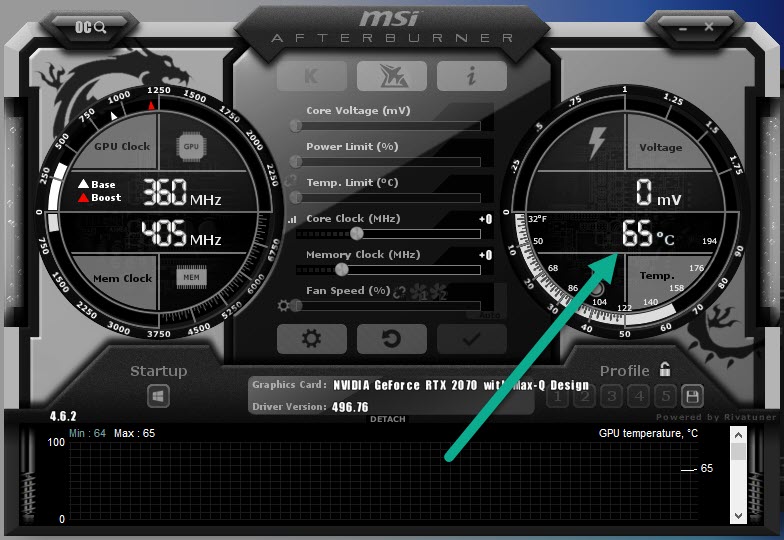
Task: Click the Kombustor K button
Action: 312,76
